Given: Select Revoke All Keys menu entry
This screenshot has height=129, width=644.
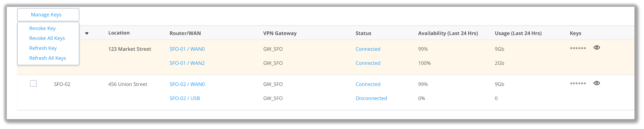Looking at the screenshot, I should click(47, 38).
